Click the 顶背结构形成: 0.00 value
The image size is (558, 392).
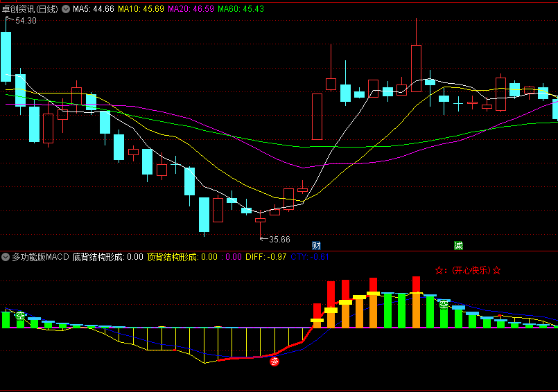(182, 257)
